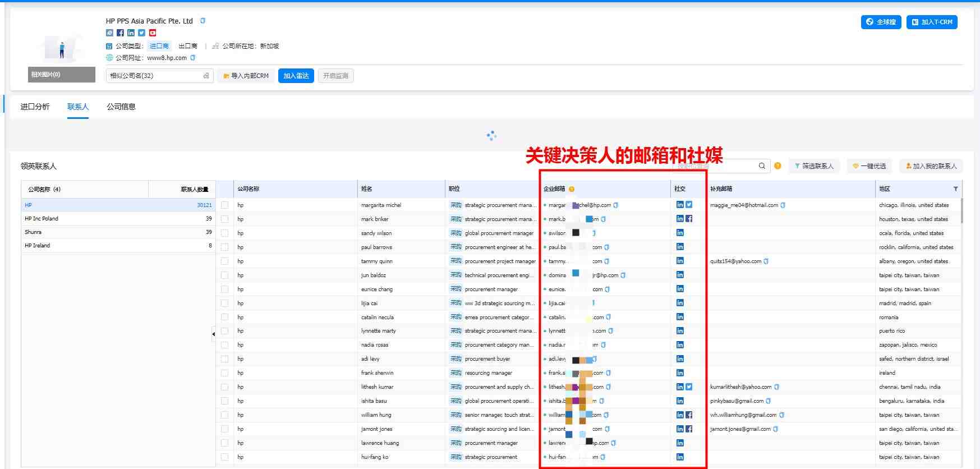Copy margarita michel's company email
Screen dimensions: 980x469
[x=616, y=205]
